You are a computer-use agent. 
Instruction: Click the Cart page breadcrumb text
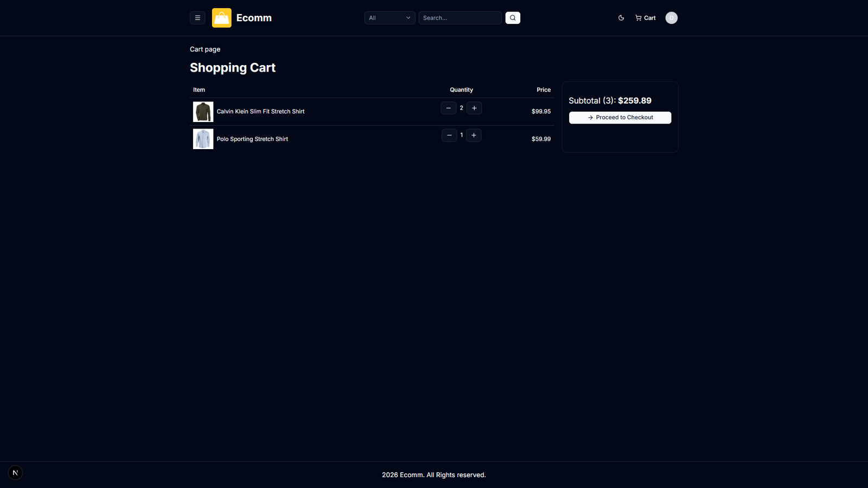click(205, 49)
